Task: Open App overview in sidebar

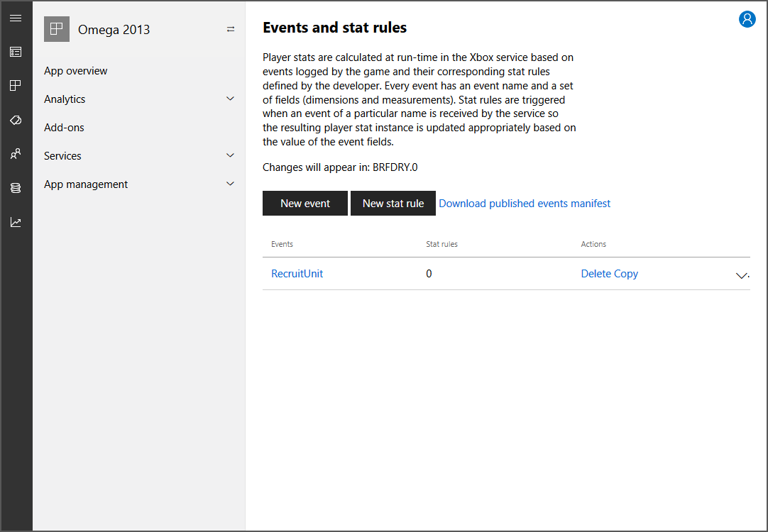Action: click(x=75, y=71)
